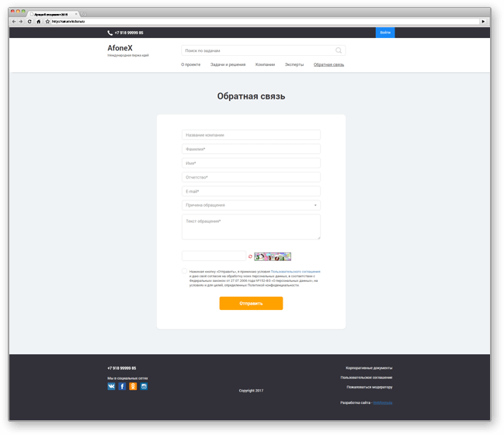The height and width of the screenshot is (435, 504).
Task: Open the Instagram social icon
Action: point(144,386)
